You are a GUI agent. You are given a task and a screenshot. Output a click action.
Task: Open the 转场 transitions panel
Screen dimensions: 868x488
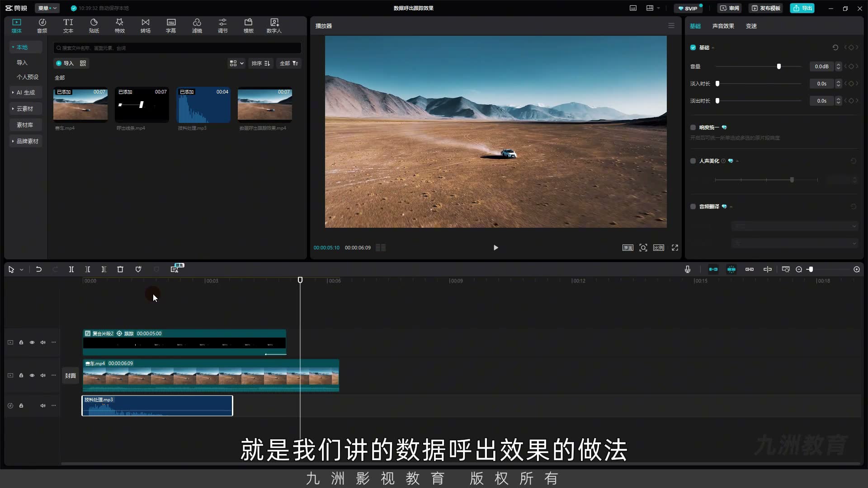[145, 26]
